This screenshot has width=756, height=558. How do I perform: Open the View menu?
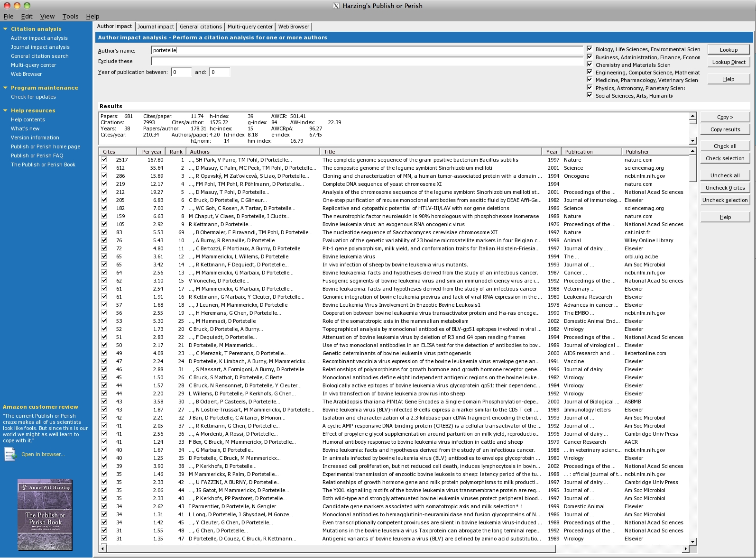[47, 16]
